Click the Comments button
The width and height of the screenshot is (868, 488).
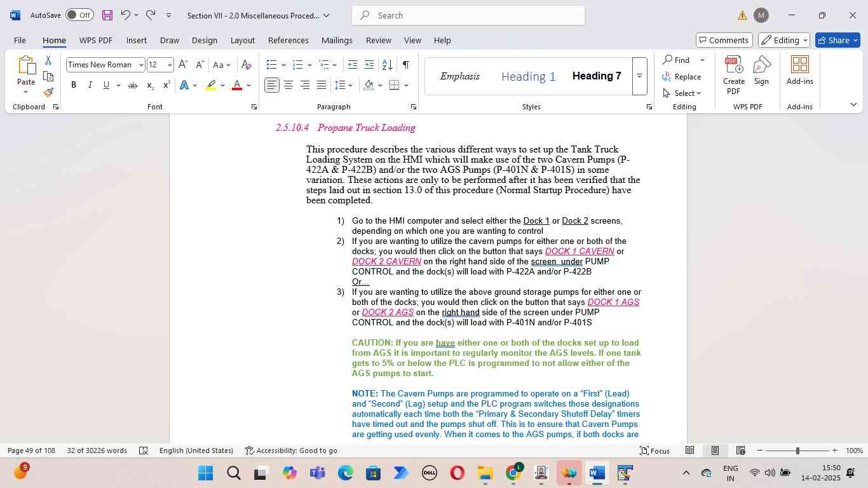coord(724,40)
